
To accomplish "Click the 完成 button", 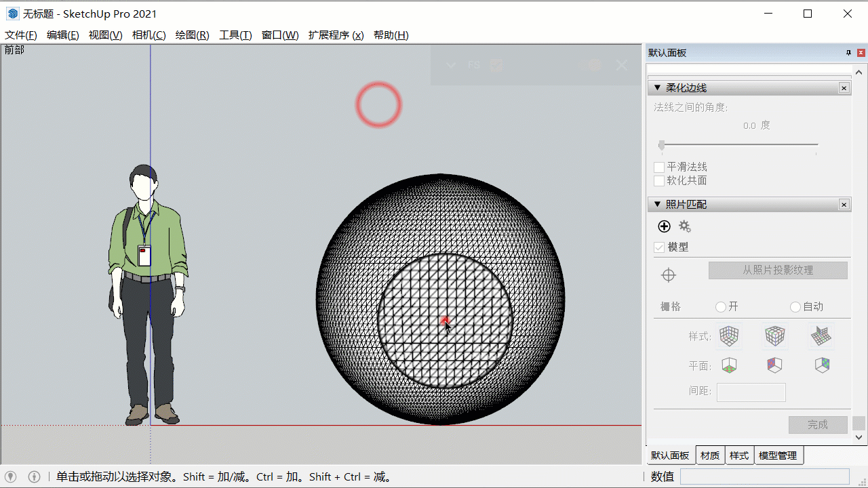I will coord(818,425).
